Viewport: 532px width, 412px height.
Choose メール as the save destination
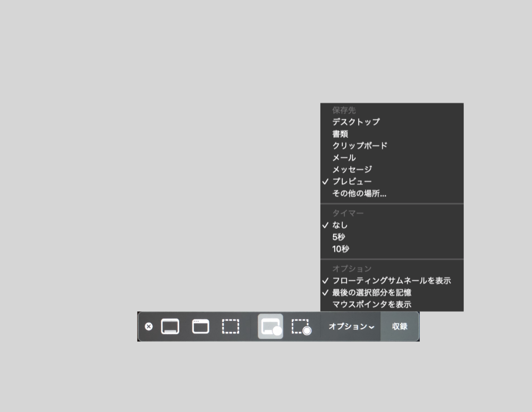point(344,157)
